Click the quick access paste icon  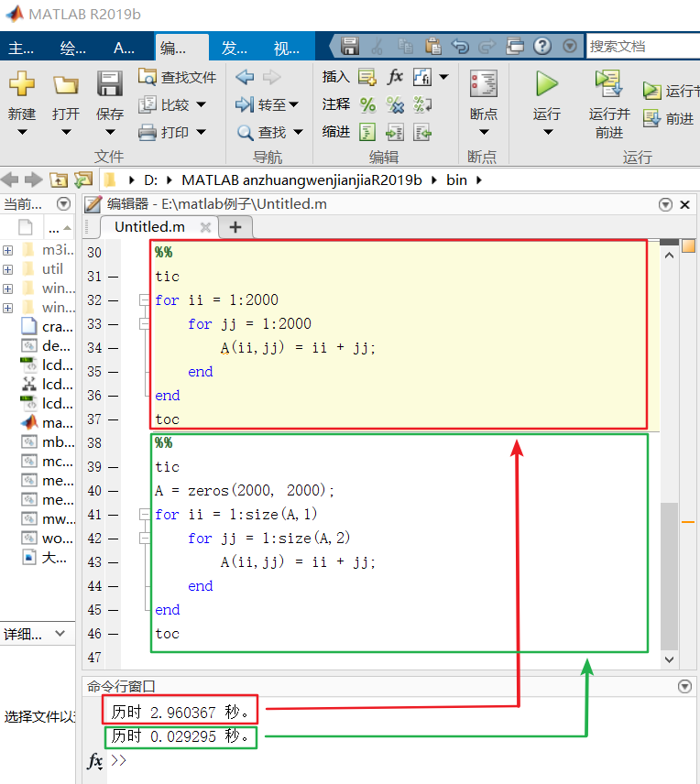click(432, 46)
